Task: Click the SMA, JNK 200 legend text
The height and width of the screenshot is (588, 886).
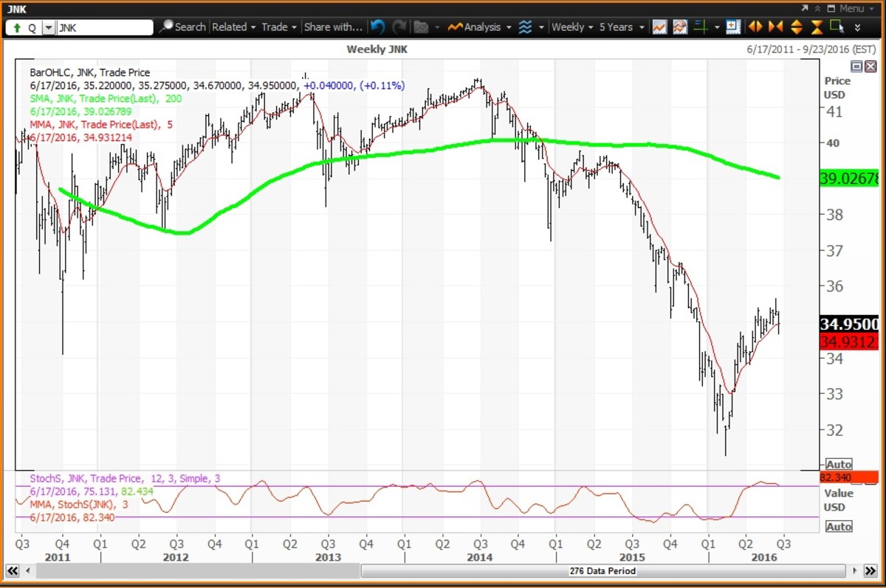Action: [106, 98]
